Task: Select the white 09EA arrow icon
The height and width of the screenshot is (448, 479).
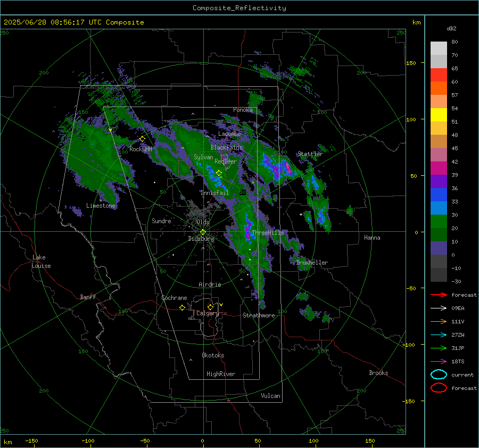Action: point(439,308)
